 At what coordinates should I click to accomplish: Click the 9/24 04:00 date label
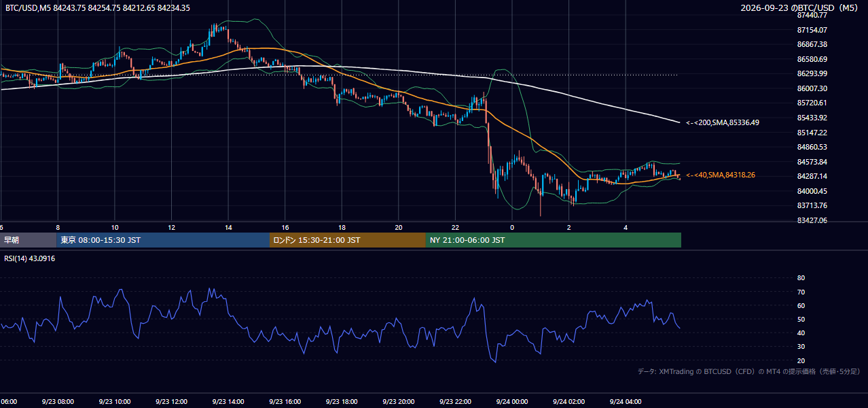click(x=626, y=402)
